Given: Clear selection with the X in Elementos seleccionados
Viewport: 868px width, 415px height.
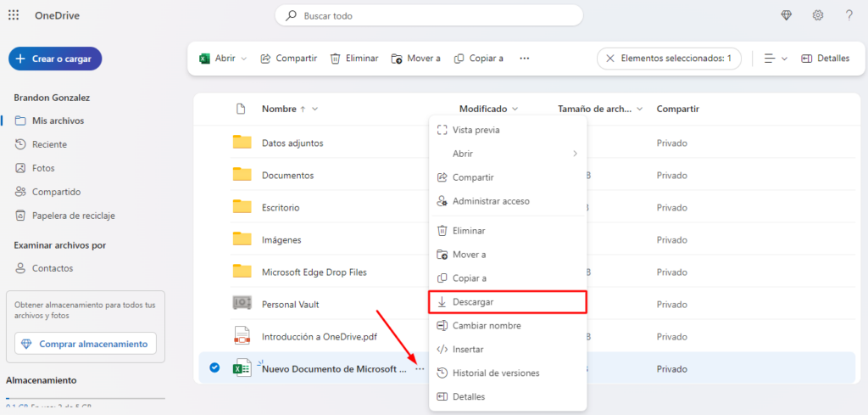Looking at the screenshot, I should [609, 59].
